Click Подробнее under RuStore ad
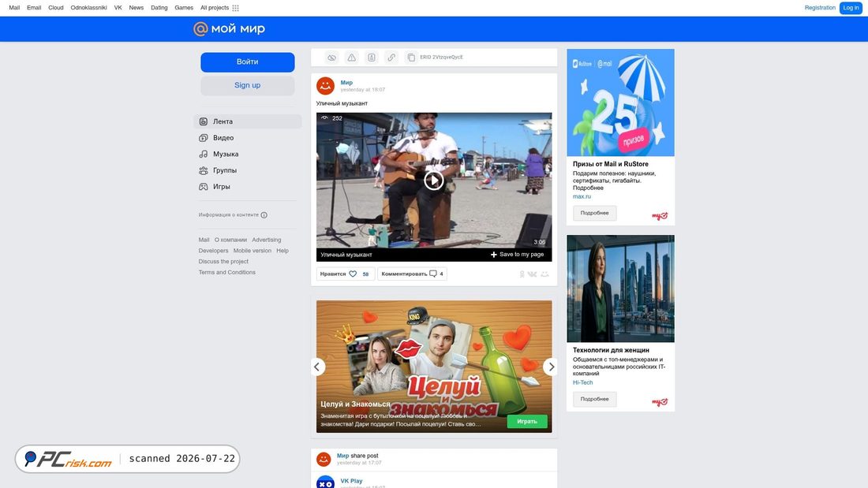The image size is (868, 488). [594, 213]
